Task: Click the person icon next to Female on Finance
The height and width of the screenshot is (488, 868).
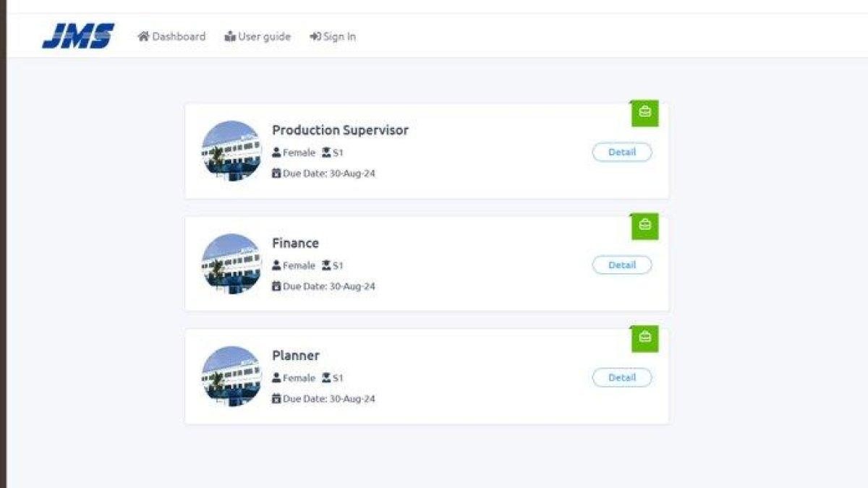Action: coord(276,265)
